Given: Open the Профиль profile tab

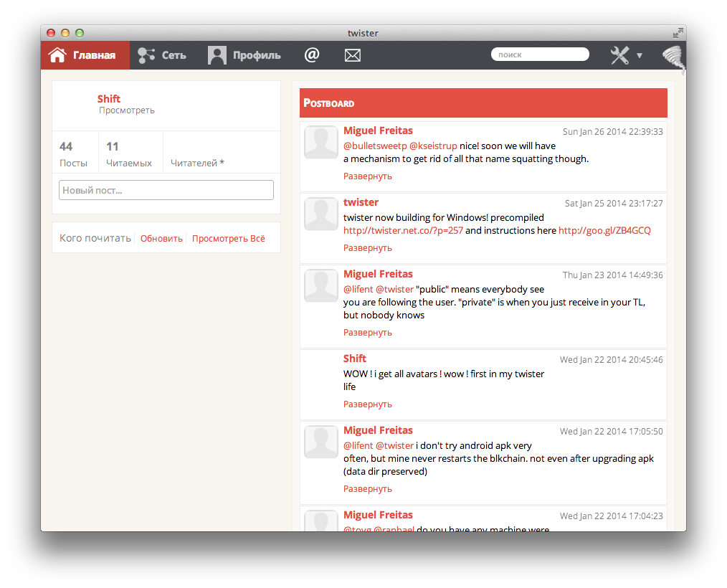Looking at the screenshot, I should [x=244, y=55].
